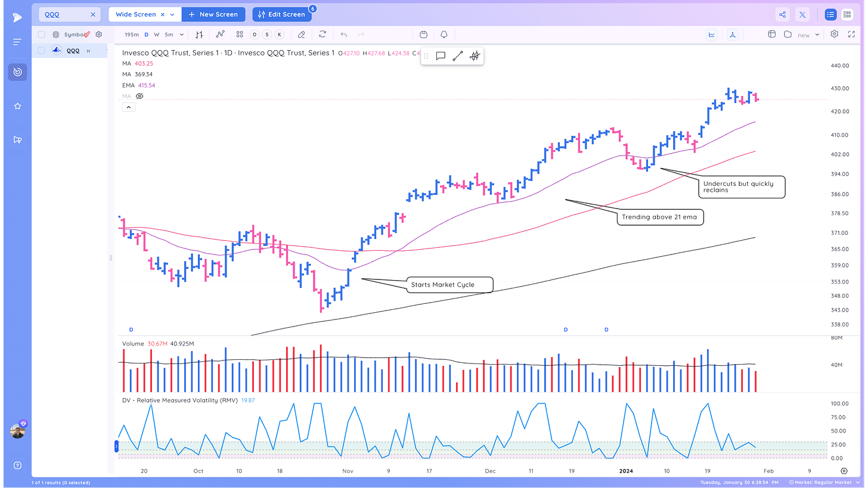Toggle the line chart mode icon
This screenshot has height=488, width=868.
pyautogui.click(x=712, y=35)
